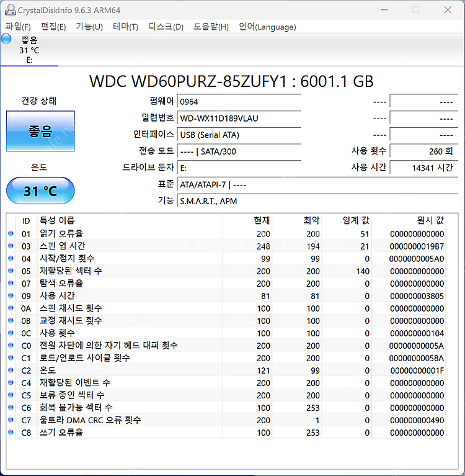Select the E: drive status circle icon
The image size is (465, 476).
6,39
